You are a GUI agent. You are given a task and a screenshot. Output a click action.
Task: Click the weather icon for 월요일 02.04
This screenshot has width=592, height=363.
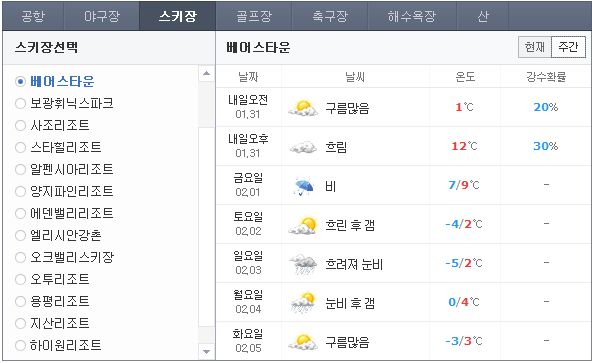[x=303, y=303]
